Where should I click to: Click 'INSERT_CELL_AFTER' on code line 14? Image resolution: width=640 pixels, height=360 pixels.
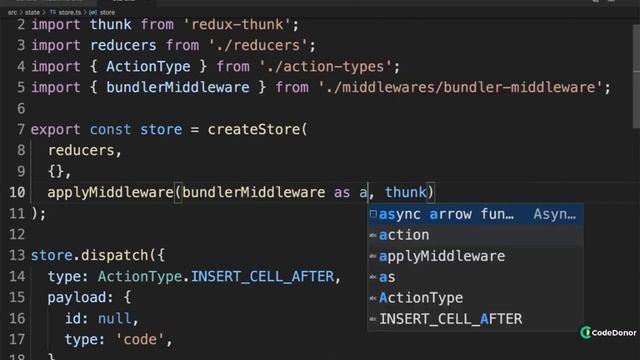coord(262,277)
